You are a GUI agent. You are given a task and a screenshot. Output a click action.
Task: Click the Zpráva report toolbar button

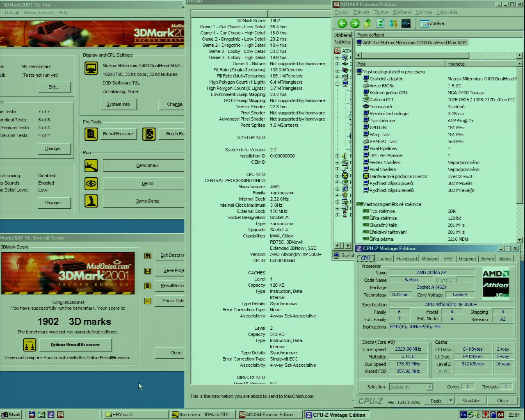432,23
